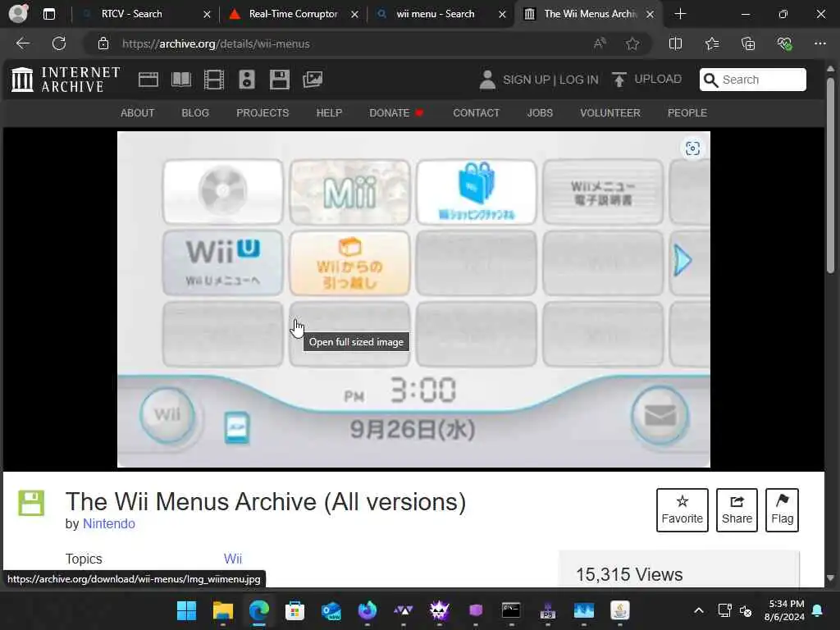Open a new browser tab
This screenshot has width=840, height=630.
pyautogui.click(x=680, y=14)
